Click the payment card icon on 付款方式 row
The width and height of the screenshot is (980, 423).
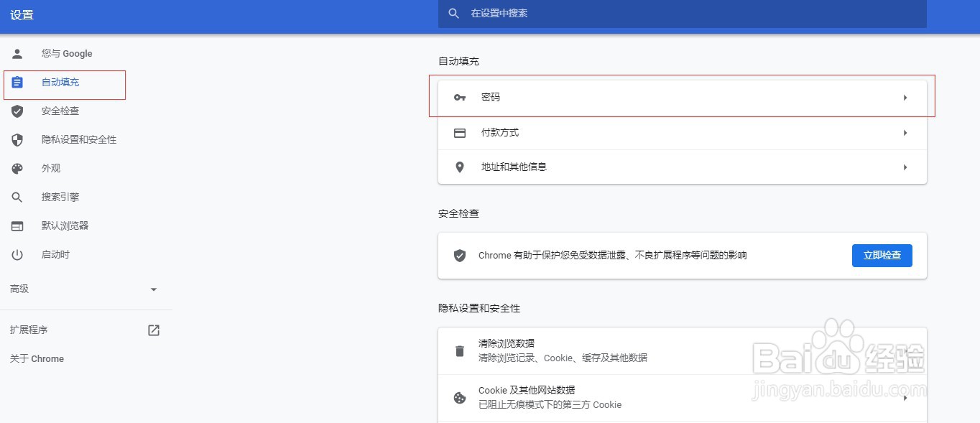[459, 132]
